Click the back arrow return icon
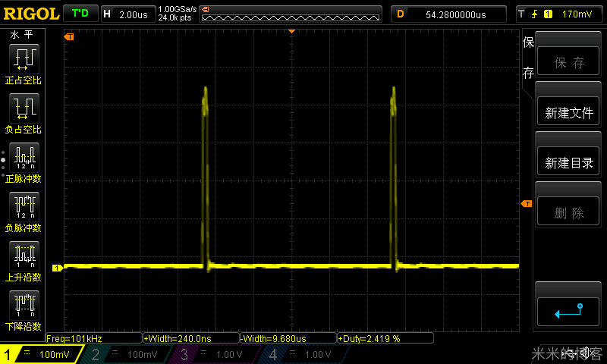 tap(568, 311)
